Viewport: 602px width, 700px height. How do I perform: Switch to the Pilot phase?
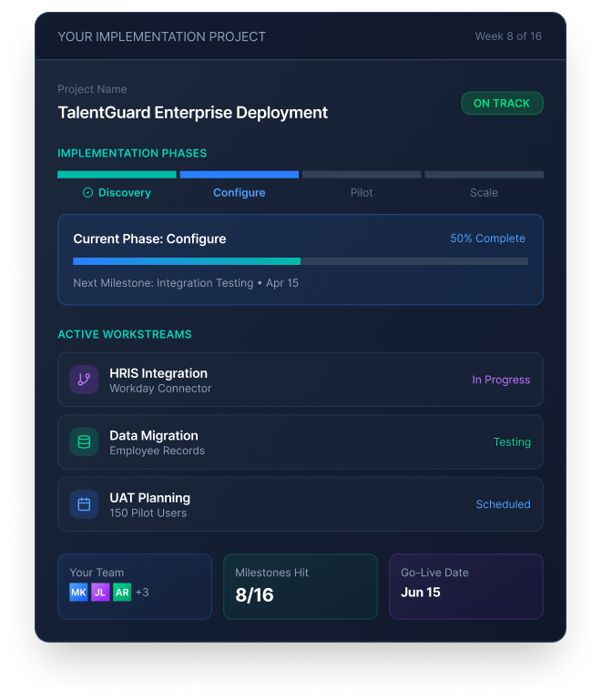(x=362, y=192)
